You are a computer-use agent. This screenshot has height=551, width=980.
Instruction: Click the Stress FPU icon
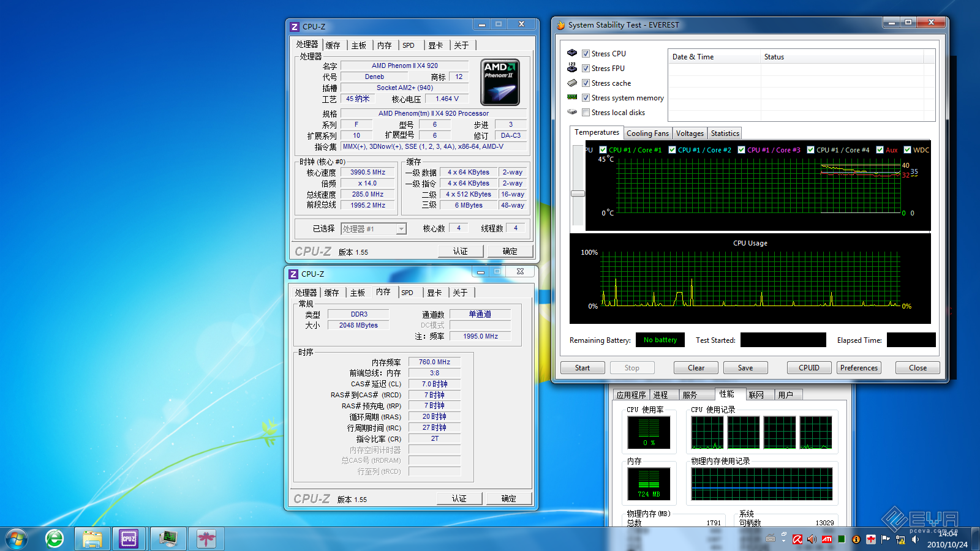[x=572, y=67]
